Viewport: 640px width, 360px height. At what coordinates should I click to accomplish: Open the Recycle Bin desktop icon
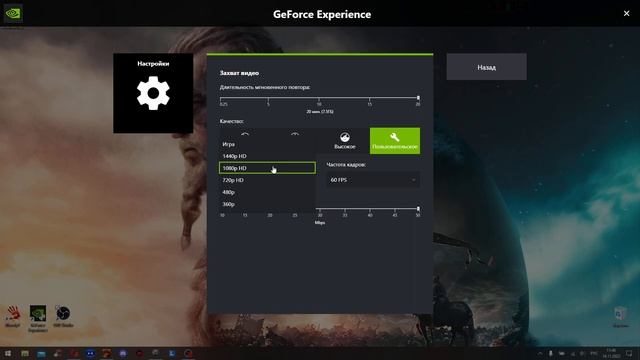620,317
